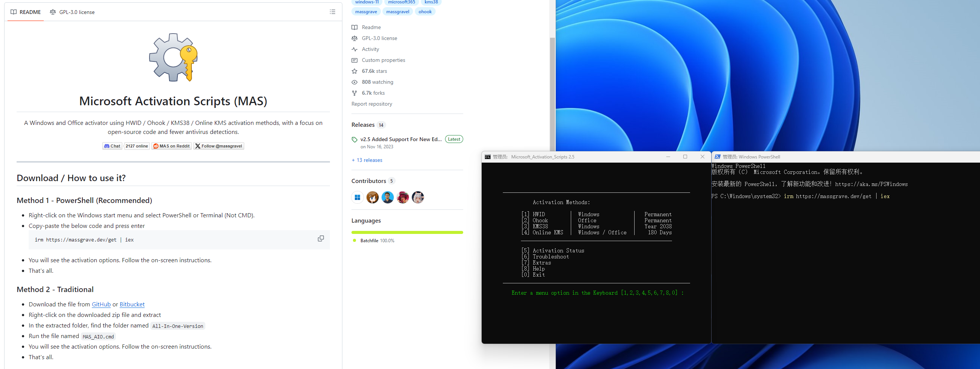The image size is (980, 369).
Task: Click the Microsoft Activation Scripts (MAS) heading
Action: pyautogui.click(x=173, y=101)
